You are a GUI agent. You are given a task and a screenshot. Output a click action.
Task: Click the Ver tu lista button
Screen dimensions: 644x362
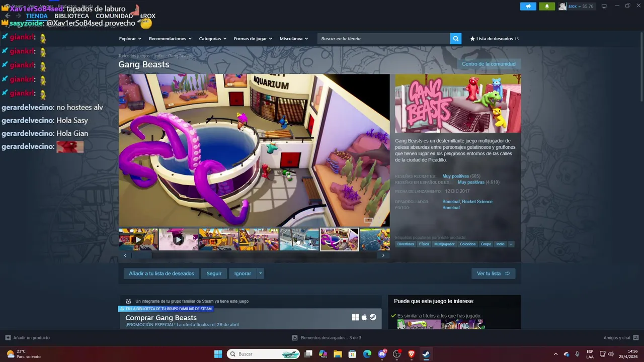tap(493, 274)
